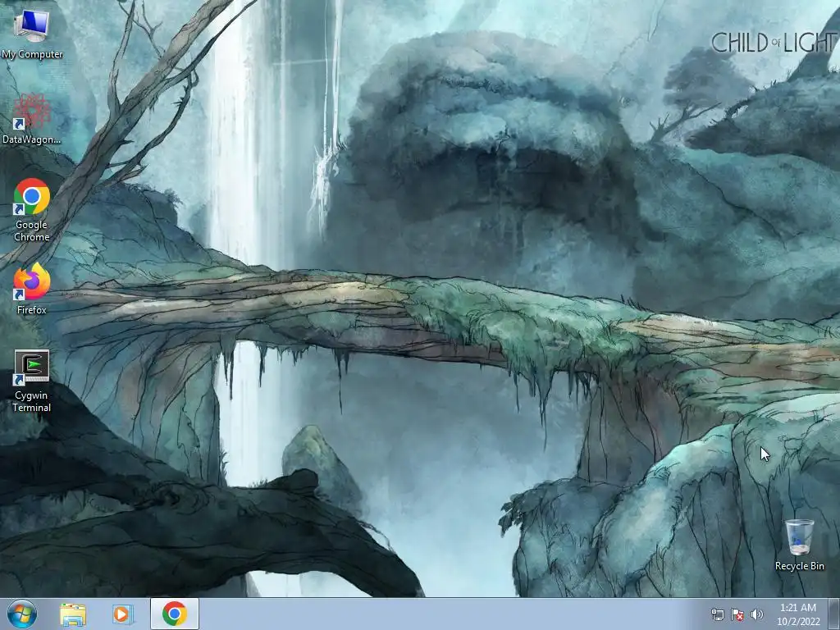
Task: Select the Google Chrome desktop shortcut
Action: (x=32, y=210)
